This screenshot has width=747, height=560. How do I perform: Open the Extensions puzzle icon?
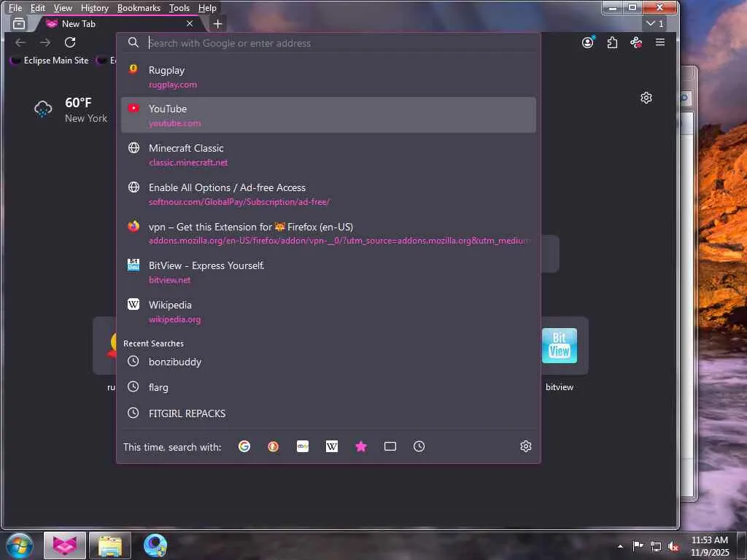pyautogui.click(x=612, y=42)
